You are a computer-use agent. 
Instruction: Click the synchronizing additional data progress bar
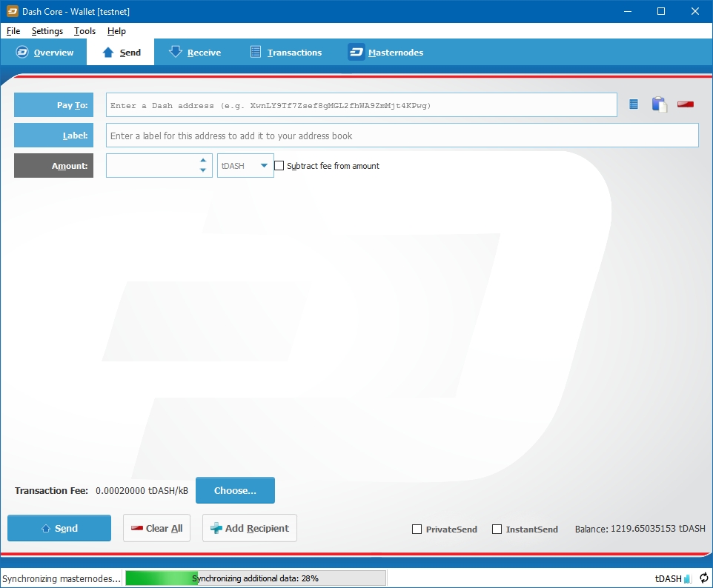(x=256, y=578)
